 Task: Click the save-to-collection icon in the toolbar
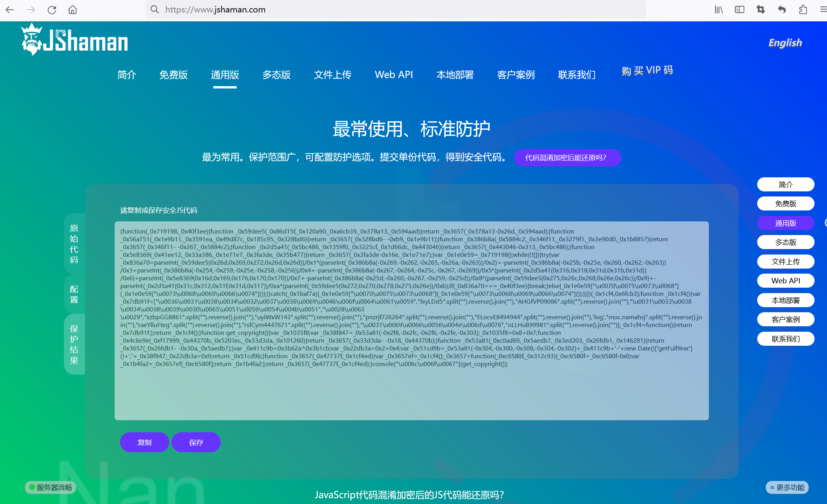[802, 10]
